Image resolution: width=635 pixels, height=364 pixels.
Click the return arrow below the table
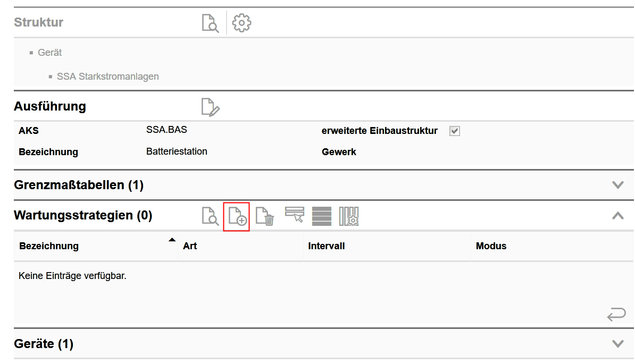click(x=616, y=315)
